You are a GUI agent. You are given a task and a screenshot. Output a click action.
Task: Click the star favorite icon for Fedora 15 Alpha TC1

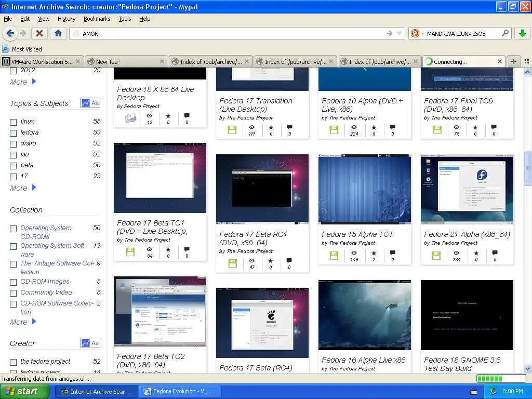pos(374,253)
